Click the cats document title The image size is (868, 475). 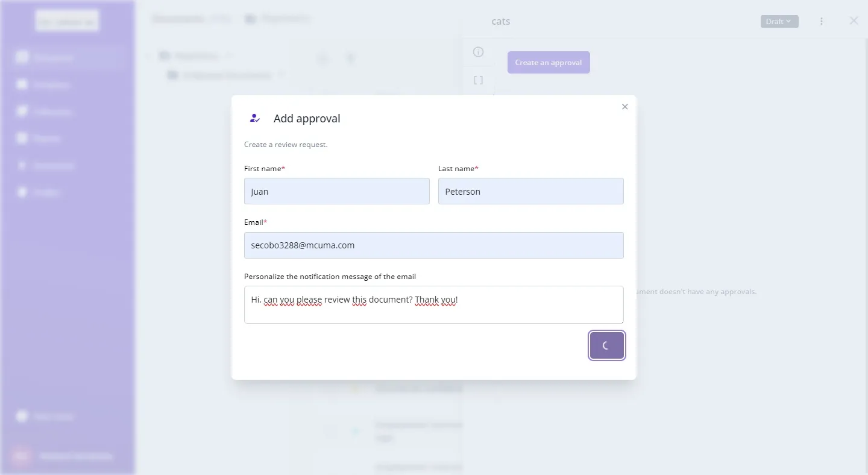(x=501, y=22)
